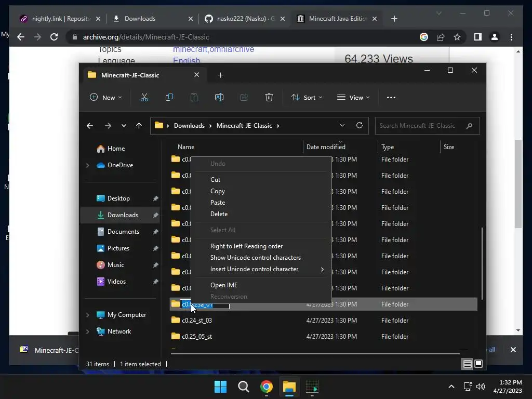Choose Delete from the context menu

point(261,214)
